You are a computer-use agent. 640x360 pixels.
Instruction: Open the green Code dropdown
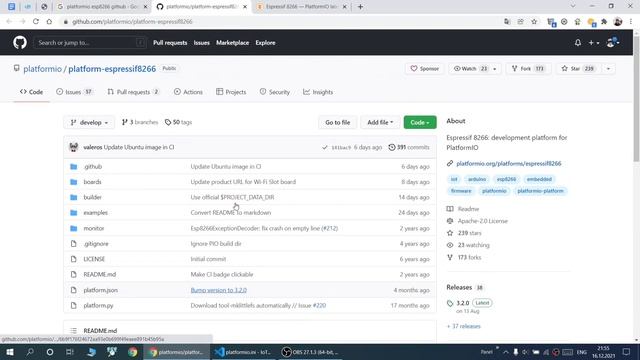coord(420,122)
